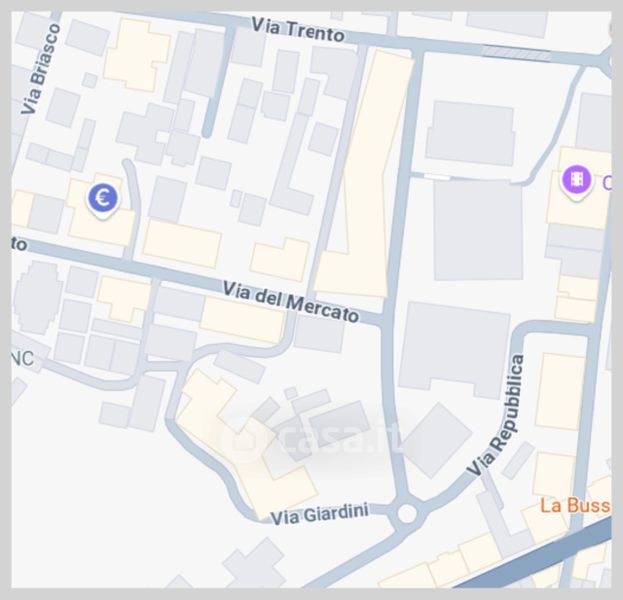Click the round-stepped gray building at left
This screenshot has height=600, width=623.
(x=38, y=297)
